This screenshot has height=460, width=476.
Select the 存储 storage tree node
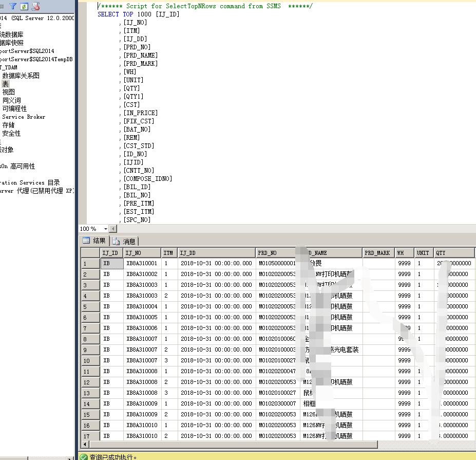click(9, 125)
